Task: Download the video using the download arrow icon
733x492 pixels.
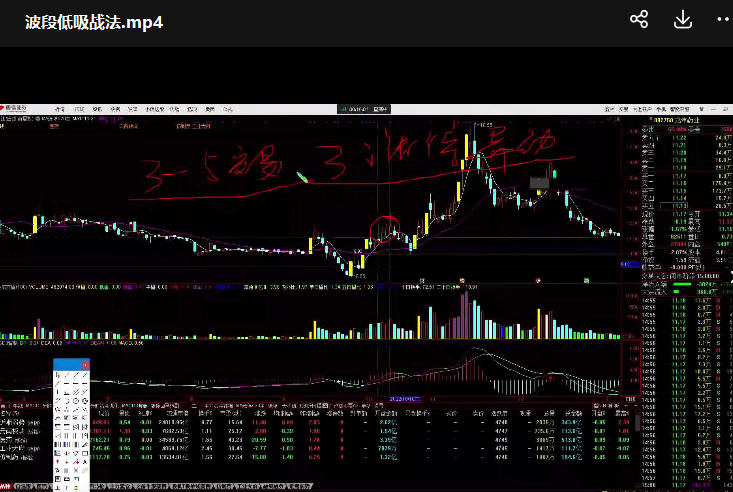Action: pyautogui.click(x=684, y=20)
